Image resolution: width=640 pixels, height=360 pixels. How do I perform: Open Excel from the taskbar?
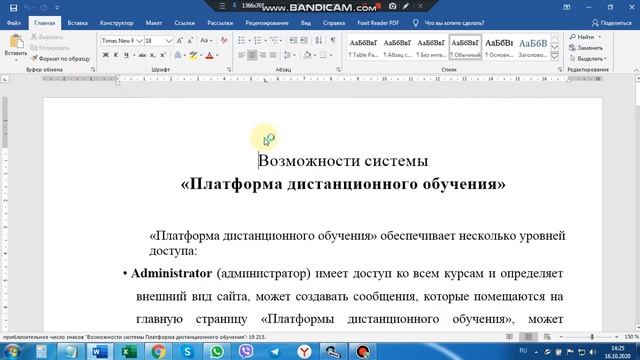[x=129, y=351]
